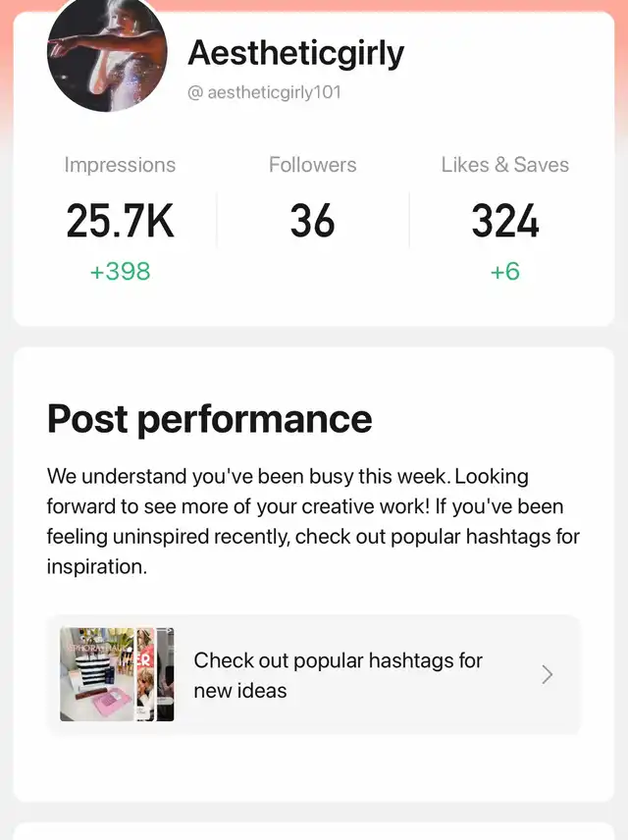Select the Impressions stat label
This screenshot has width=628, height=840.
[x=120, y=165]
